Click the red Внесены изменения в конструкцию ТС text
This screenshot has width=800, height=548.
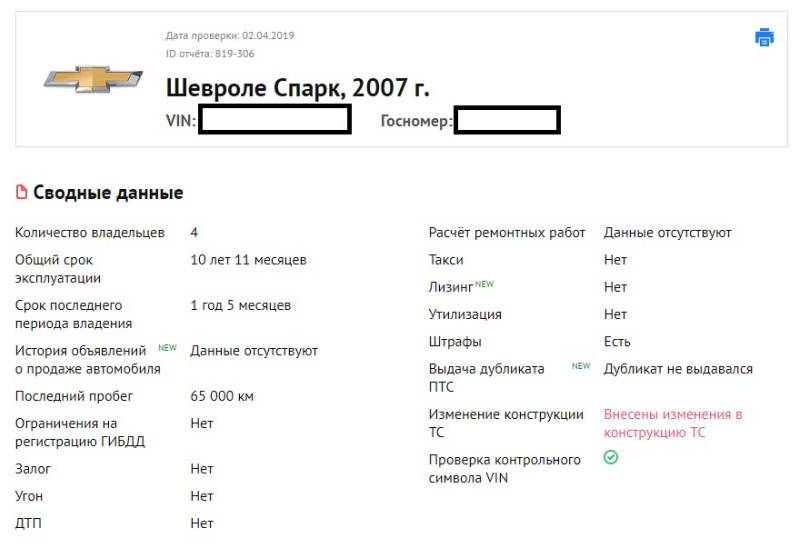(672, 423)
